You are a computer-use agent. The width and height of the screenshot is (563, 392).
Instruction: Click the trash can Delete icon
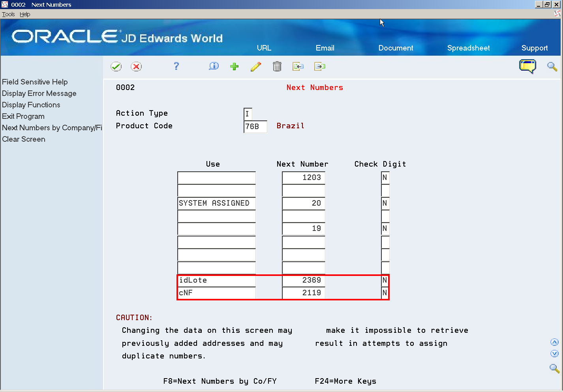[x=277, y=66]
